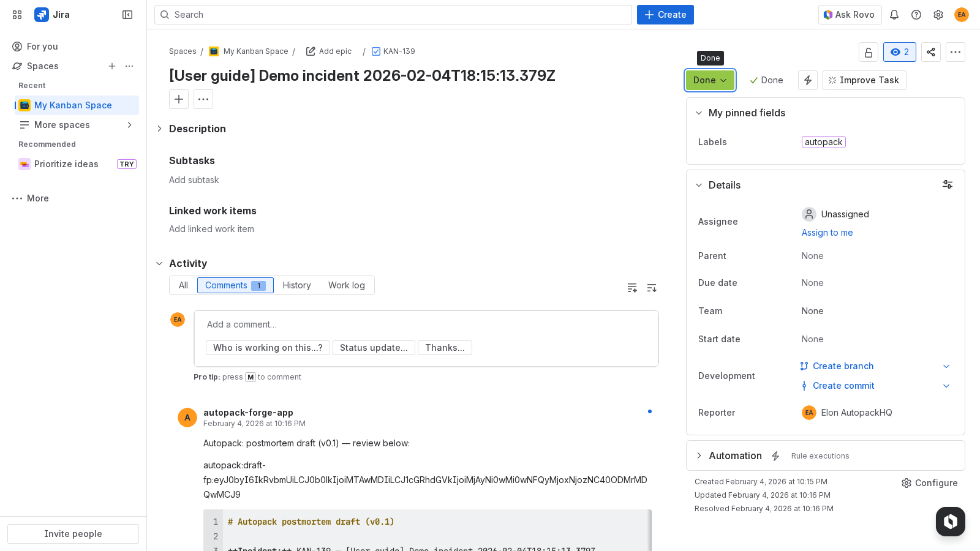
Task: Open the Details field configuration icon
Action: (x=948, y=184)
